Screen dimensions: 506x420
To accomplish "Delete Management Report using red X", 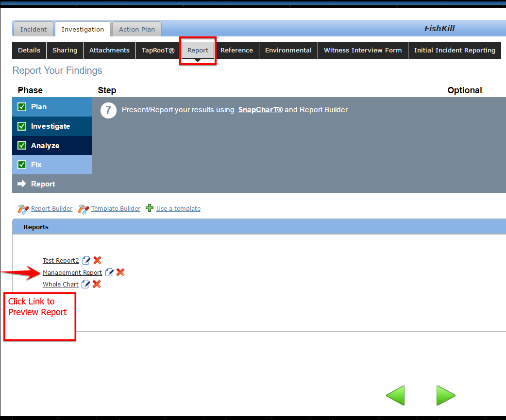I will click(120, 272).
